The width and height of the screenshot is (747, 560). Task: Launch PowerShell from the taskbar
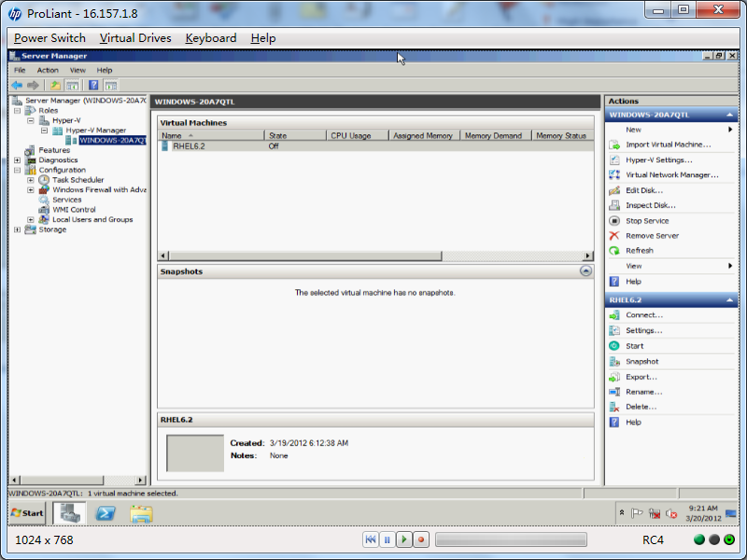tap(106, 513)
